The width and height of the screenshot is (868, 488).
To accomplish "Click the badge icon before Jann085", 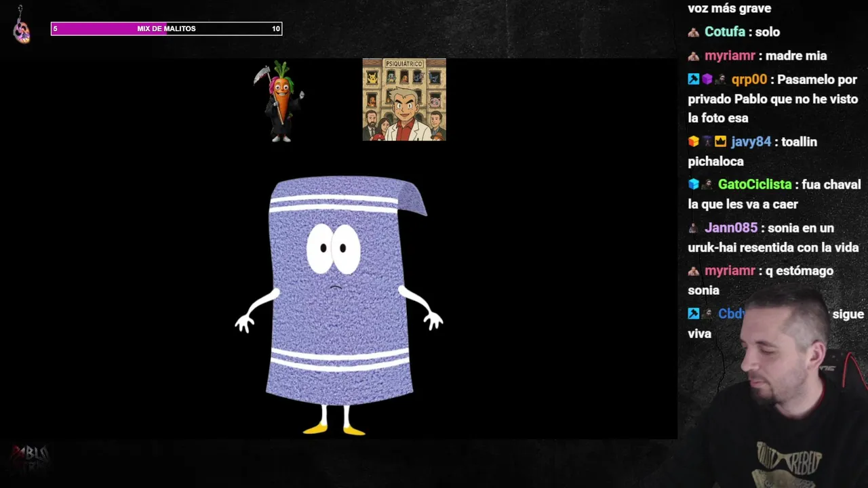I will coord(693,228).
